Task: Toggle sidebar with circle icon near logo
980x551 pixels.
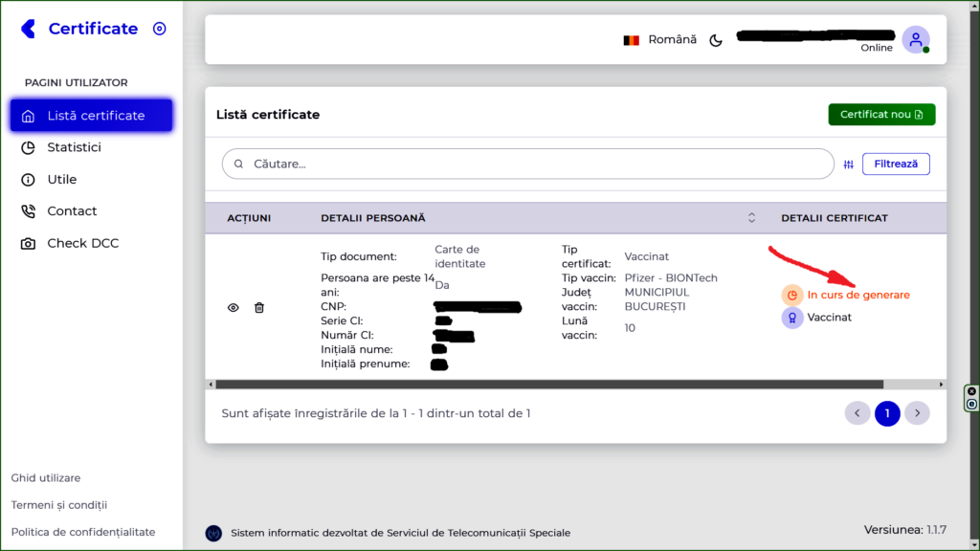Action: click(160, 29)
